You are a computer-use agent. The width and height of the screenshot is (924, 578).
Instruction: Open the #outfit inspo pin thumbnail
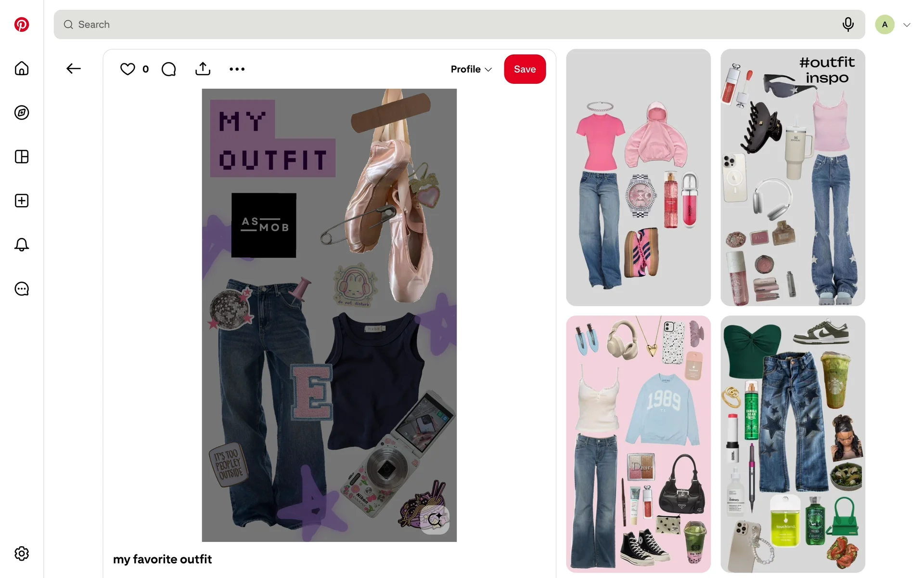pos(792,177)
